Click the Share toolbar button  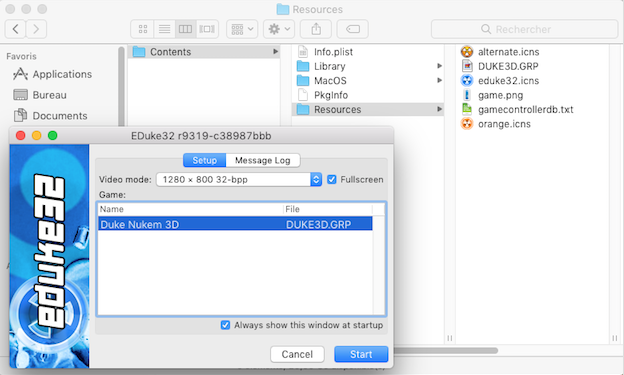click(x=316, y=29)
